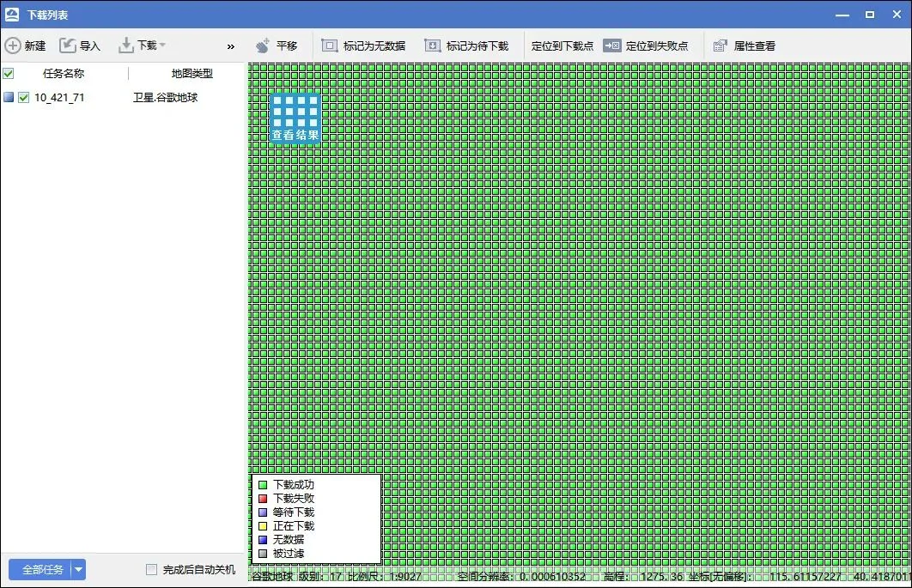Image resolution: width=912 pixels, height=588 pixels.
Task: Maximize the 下载列表 window
Action: point(870,15)
